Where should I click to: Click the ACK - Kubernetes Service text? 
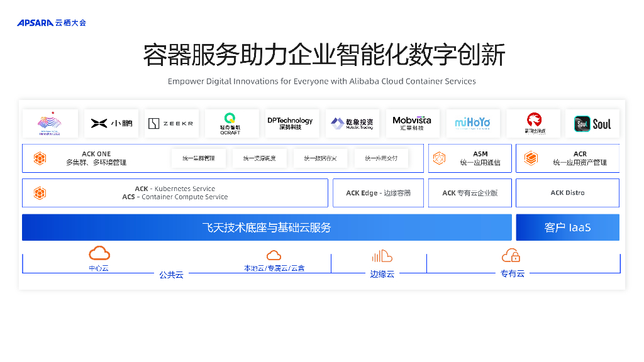click(175, 189)
